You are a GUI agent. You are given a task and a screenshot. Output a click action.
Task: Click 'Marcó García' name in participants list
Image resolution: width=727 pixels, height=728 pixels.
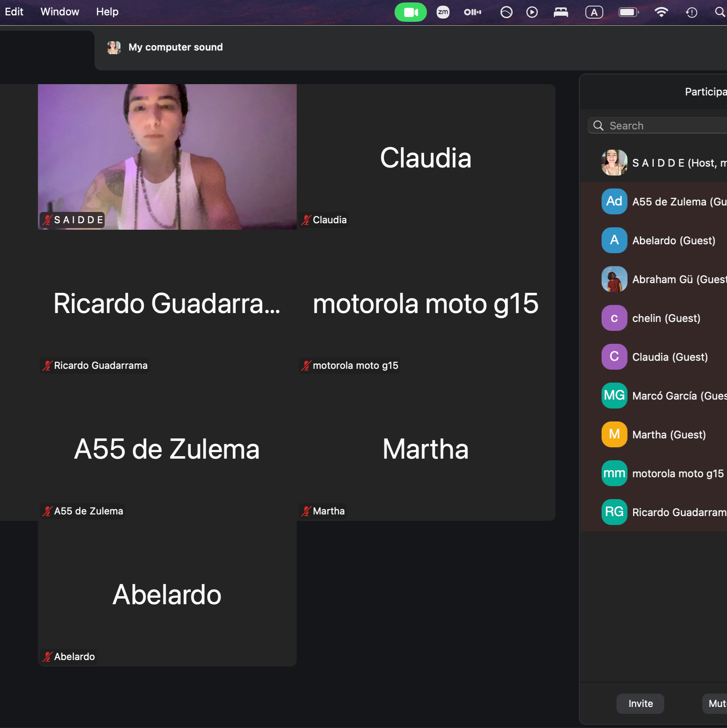(664, 396)
